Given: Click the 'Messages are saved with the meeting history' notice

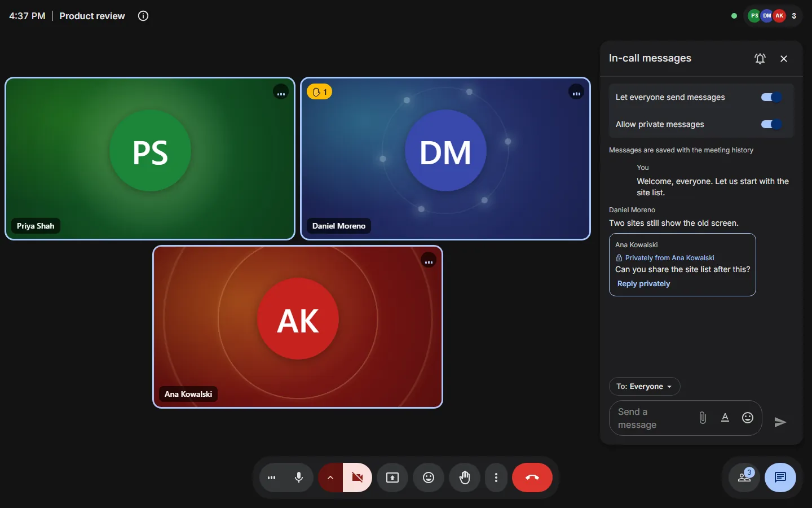Looking at the screenshot, I should pyautogui.click(x=681, y=150).
